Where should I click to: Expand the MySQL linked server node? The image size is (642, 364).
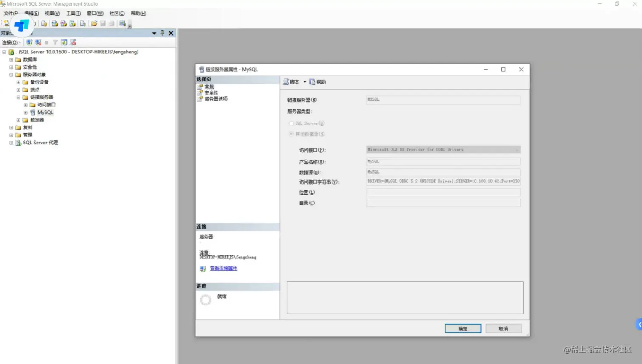(25, 112)
